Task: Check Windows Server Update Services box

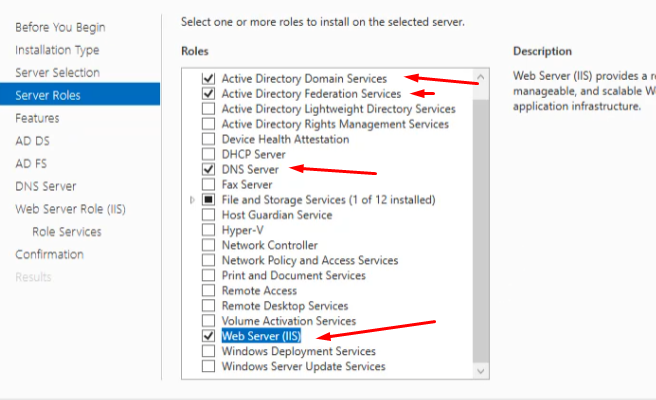Action: coord(208,366)
